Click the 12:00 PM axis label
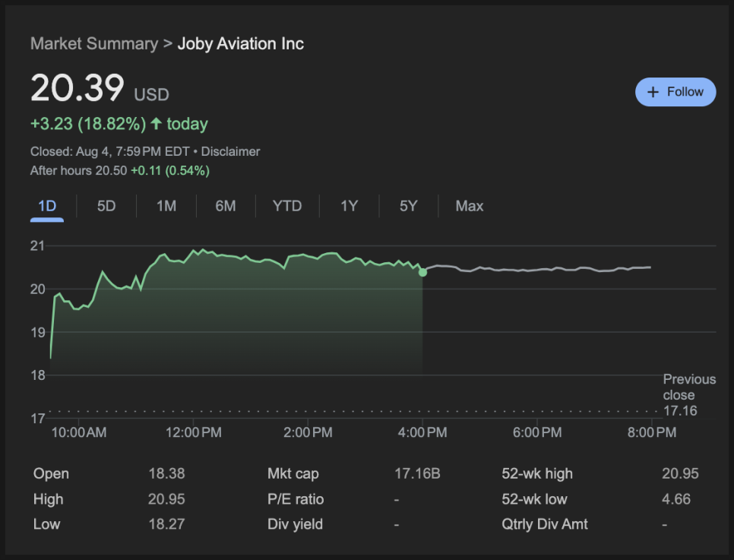Image resolution: width=734 pixels, height=560 pixels. [x=193, y=432]
